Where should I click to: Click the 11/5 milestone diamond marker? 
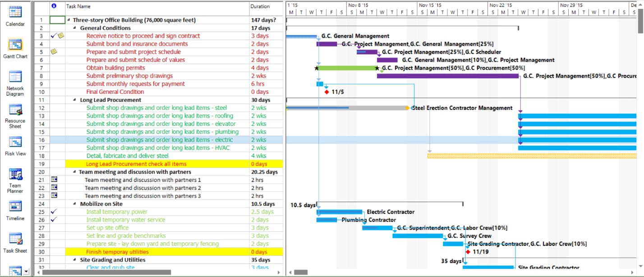pos(327,92)
